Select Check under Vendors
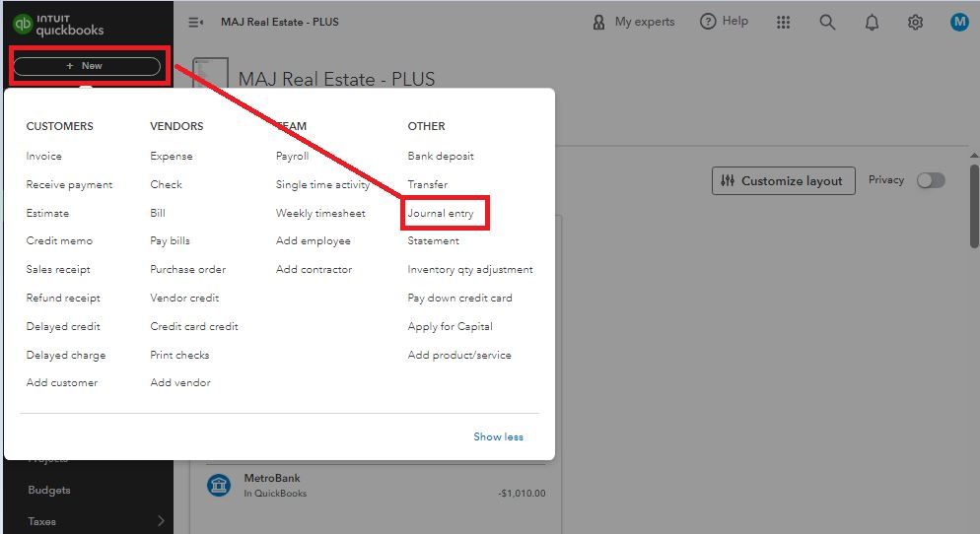Viewport: 980px width, 534px height. click(x=167, y=184)
